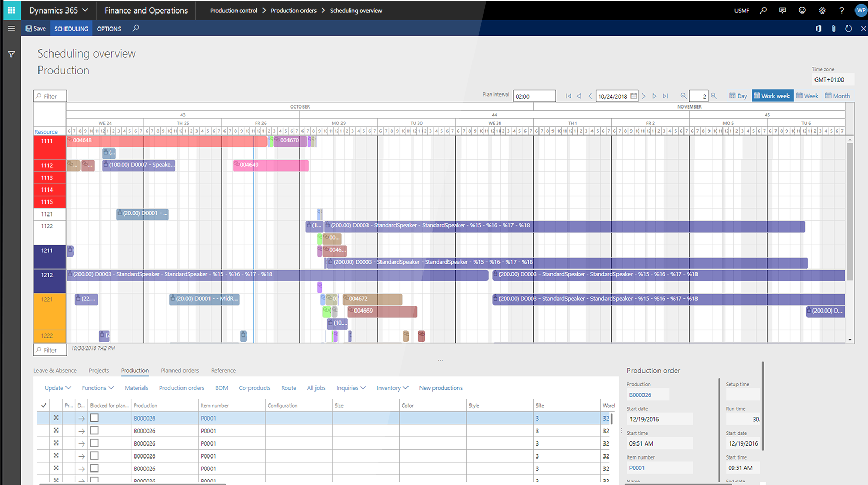Image resolution: width=868 pixels, height=485 pixels.
Task: Click the zoom out magnifier icon
Action: [x=683, y=96]
